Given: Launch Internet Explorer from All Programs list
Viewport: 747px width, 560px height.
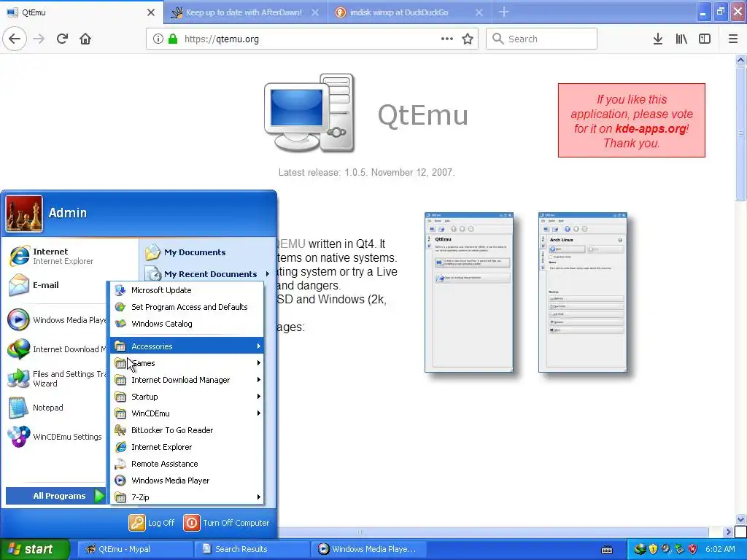Looking at the screenshot, I should click(187, 447).
